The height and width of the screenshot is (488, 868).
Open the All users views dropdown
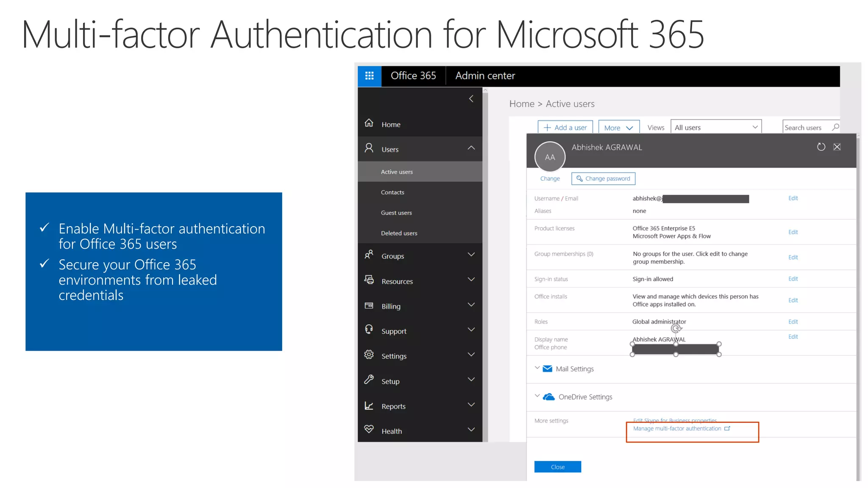(716, 127)
